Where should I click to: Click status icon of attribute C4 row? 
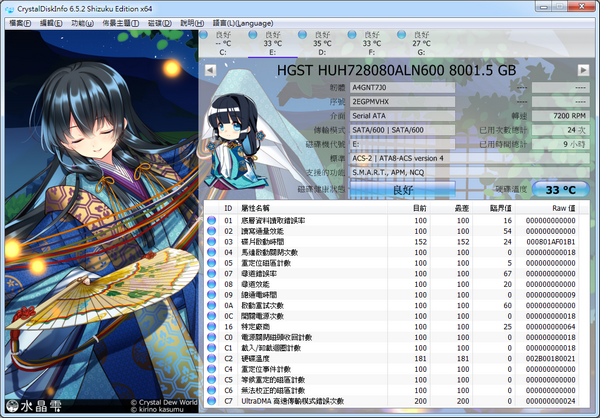(x=211, y=369)
